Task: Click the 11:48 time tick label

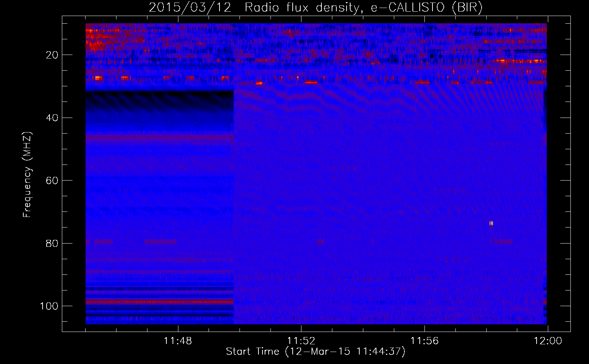Action: (178, 341)
